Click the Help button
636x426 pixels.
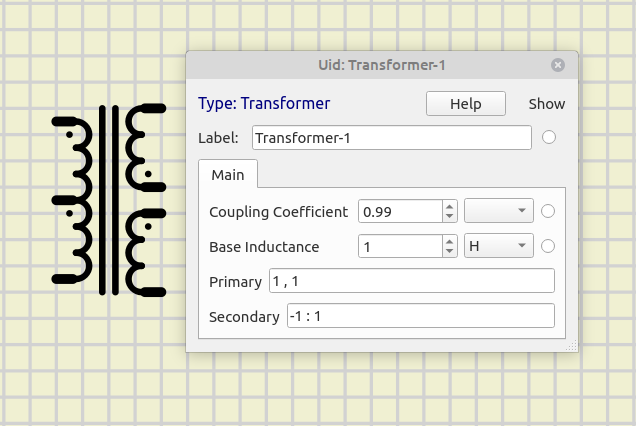point(466,104)
